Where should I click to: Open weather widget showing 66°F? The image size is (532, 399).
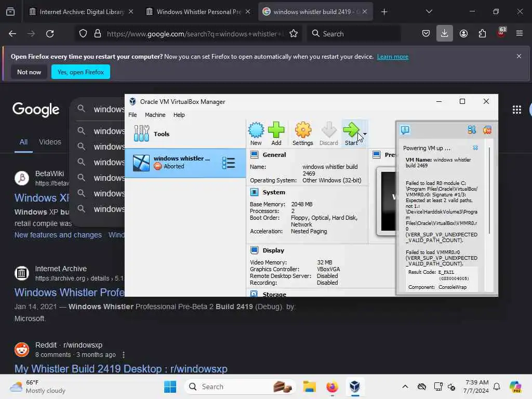(x=37, y=387)
